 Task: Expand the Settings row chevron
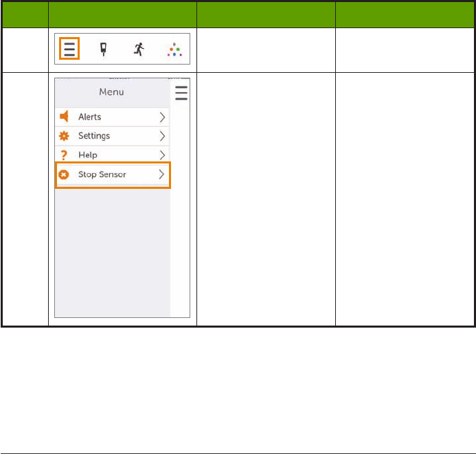click(x=162, y=136)
